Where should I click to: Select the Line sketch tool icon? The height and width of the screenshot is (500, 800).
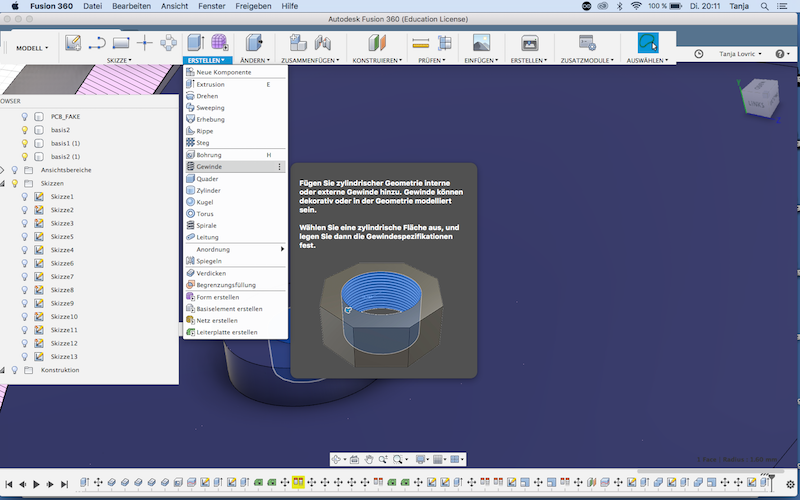97,43
